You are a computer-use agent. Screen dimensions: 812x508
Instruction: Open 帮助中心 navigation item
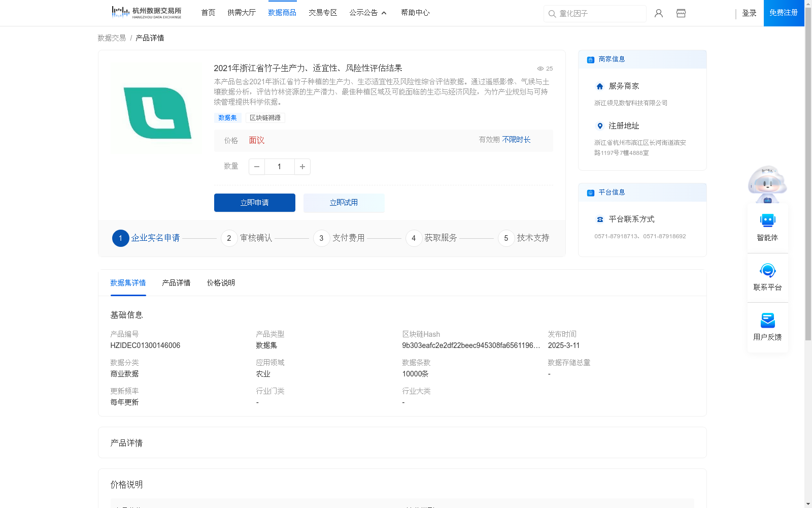(x=415, y=13)
